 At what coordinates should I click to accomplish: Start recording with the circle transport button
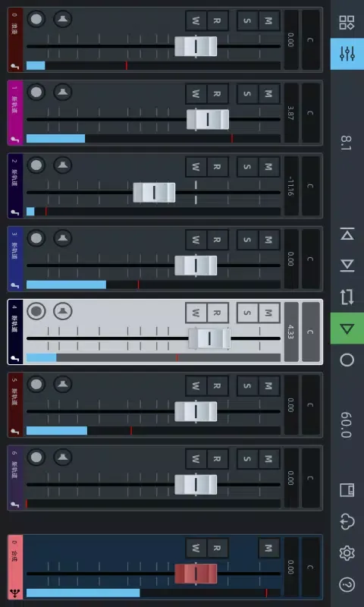(347, 360)
